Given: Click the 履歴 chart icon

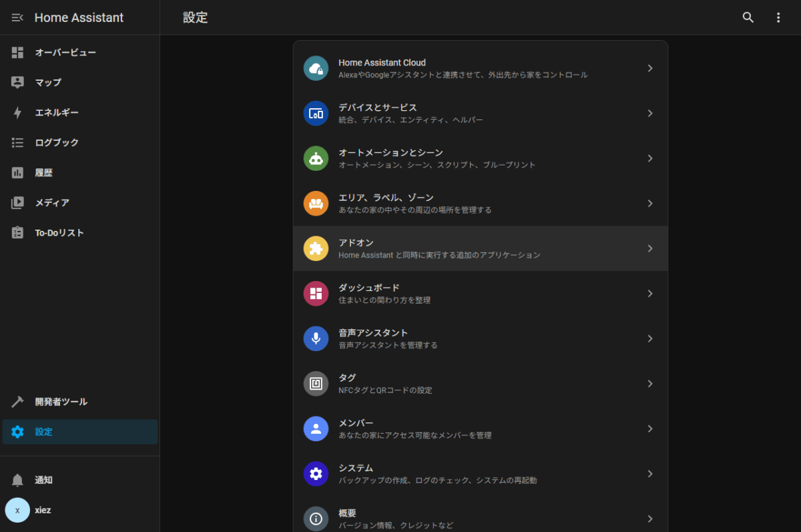Looking at the screenshot, I should click(17, 172).
